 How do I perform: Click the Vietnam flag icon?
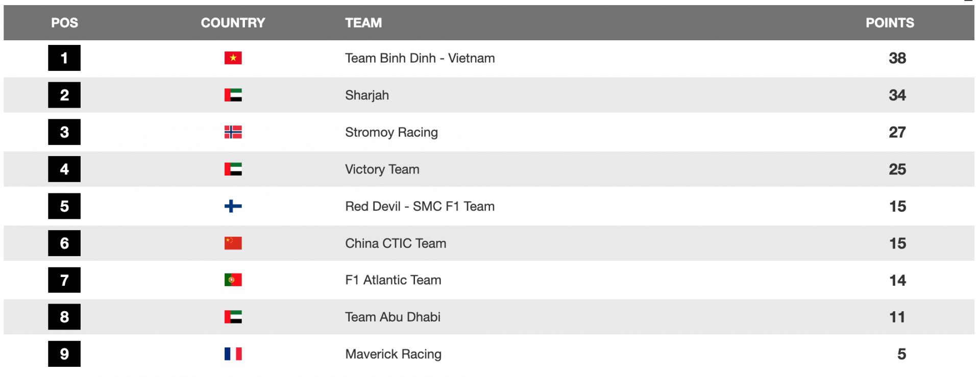point(233,58)
